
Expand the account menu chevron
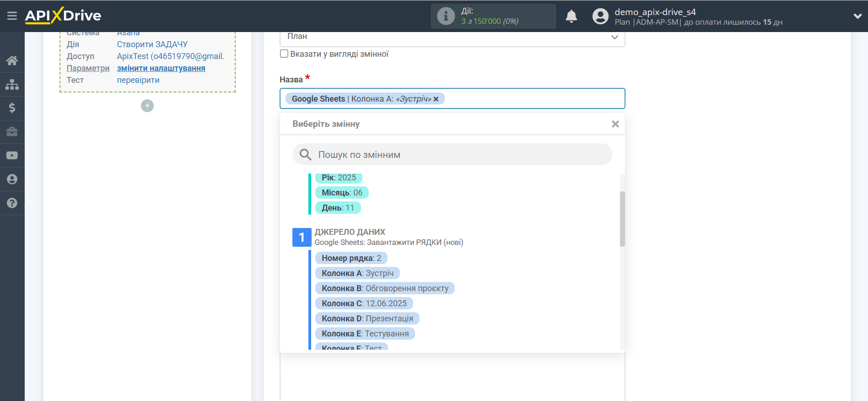[x=857, y=16]
